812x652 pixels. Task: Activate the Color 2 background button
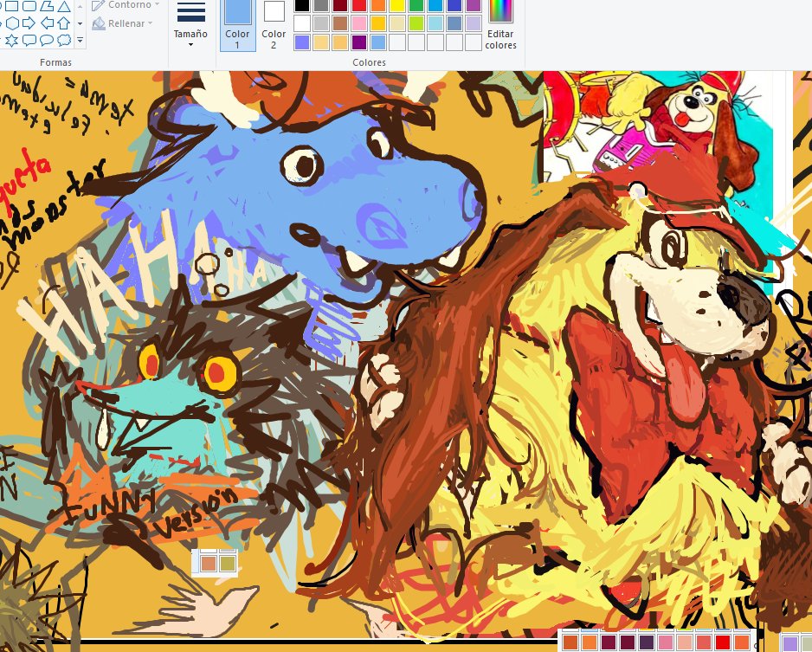click(x=274, y=25)
